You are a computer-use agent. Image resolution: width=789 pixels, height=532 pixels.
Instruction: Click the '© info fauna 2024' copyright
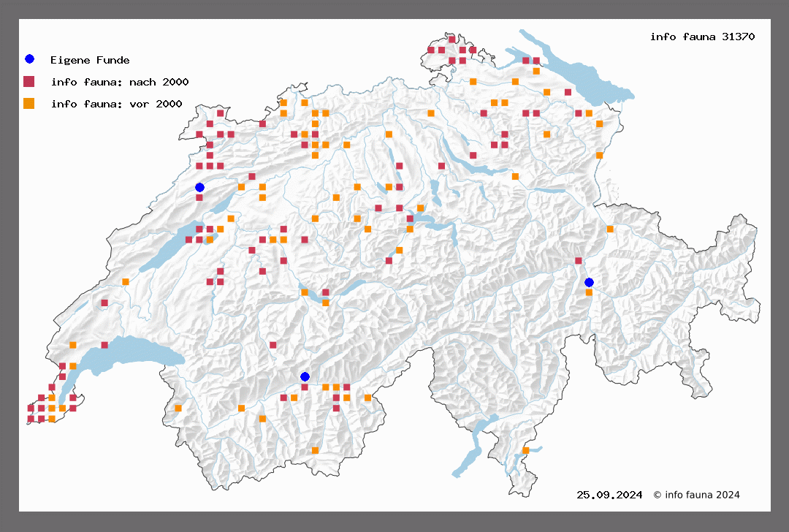pyautogui.click(x=696, y=495)
